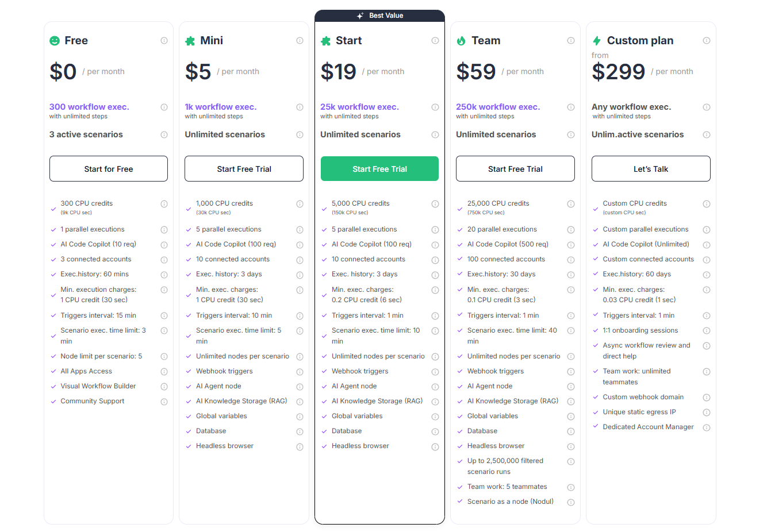The height and width of the screenshot is (532, 771).
Task: Click the green Start Free Trial button
Action: pos(379,168)
